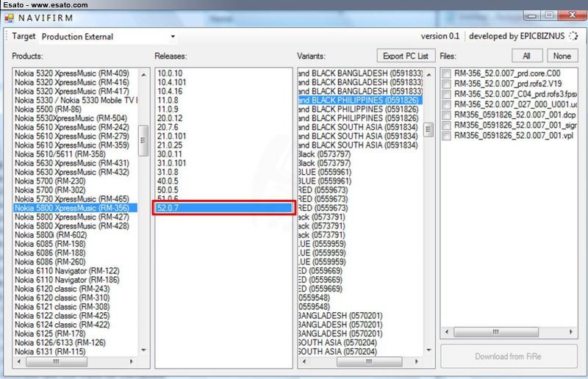This screenshot has width=588, height=379.
Task: Click the Files list scroll-right arrow
Action: pos(571,332)
